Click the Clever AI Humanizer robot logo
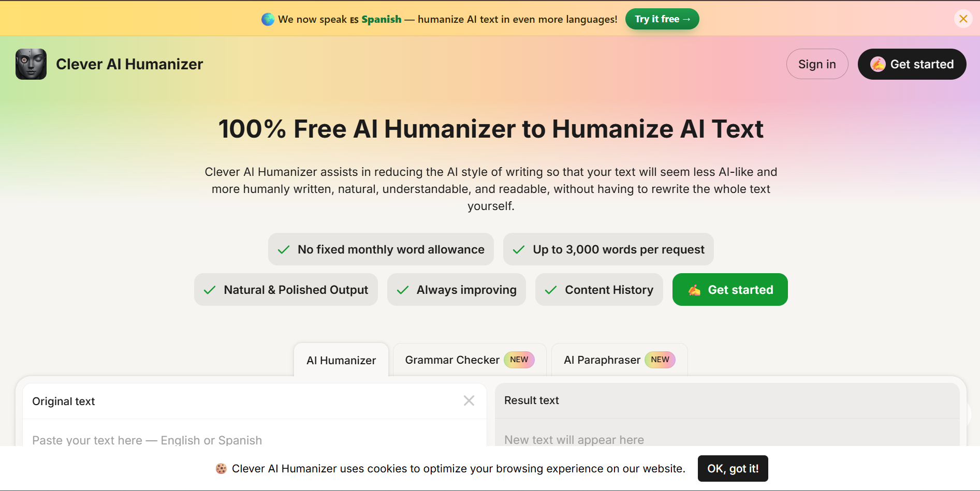The image size is (980, 491). coord(31,64)
